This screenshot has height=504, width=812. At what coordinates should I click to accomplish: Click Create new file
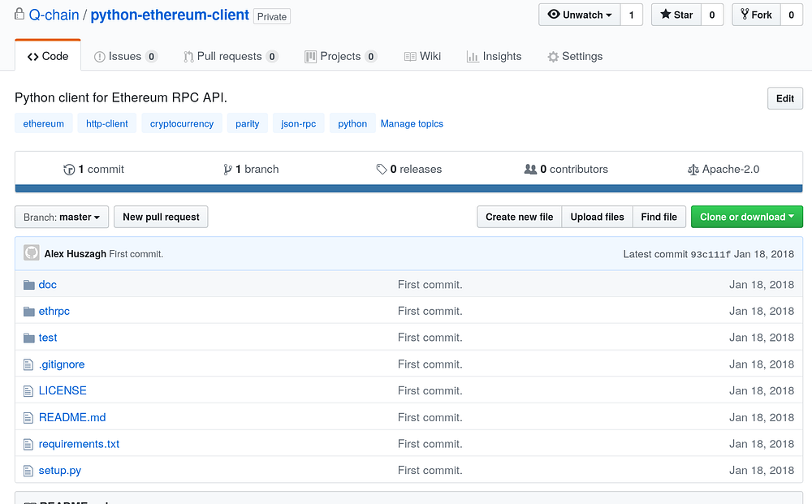(520, 217)
